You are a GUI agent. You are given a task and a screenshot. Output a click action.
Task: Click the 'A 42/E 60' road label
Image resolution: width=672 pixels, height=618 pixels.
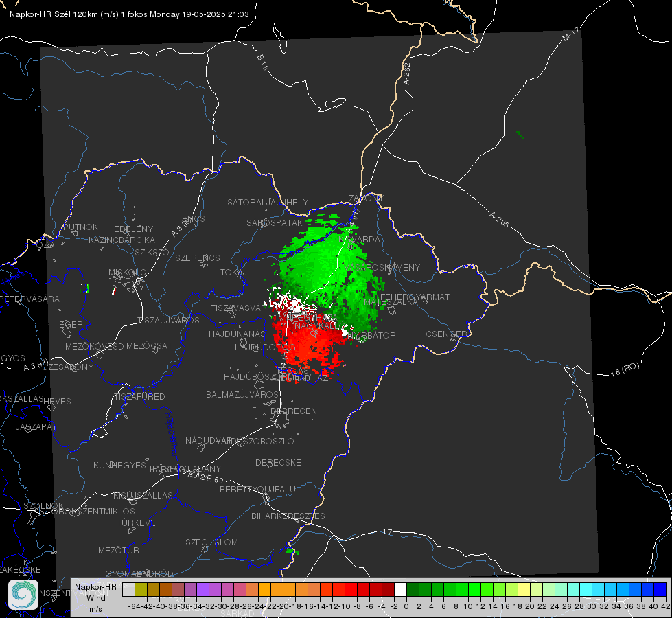pos(206,477)
